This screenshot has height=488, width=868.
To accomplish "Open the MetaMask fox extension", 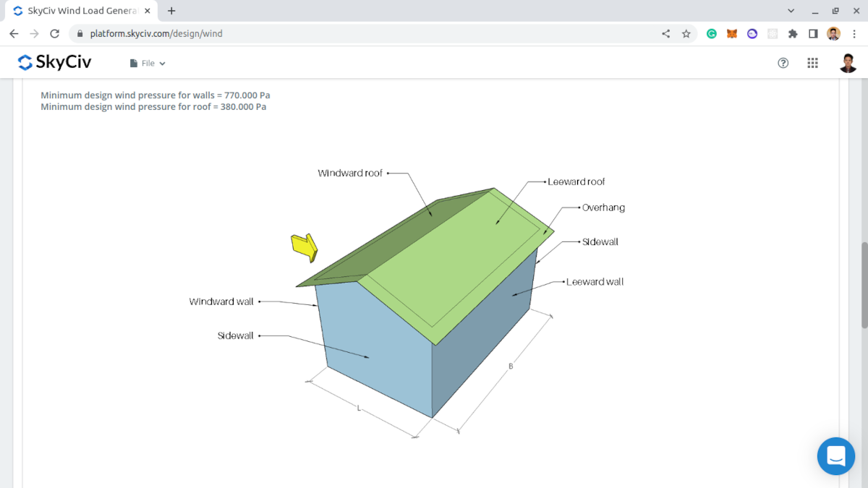I will 732,34.
